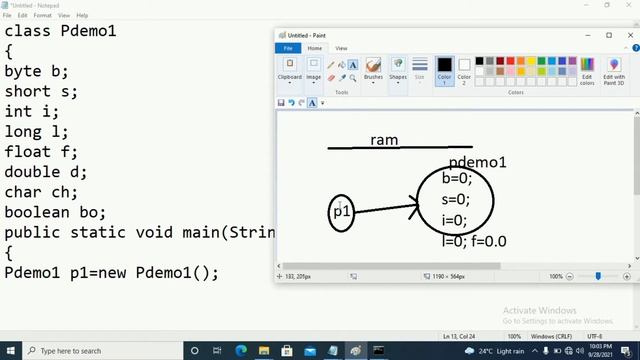Click the Paint zoom slider handle
The height and width of the screenshot is (360, 640).
coord(598,277)
